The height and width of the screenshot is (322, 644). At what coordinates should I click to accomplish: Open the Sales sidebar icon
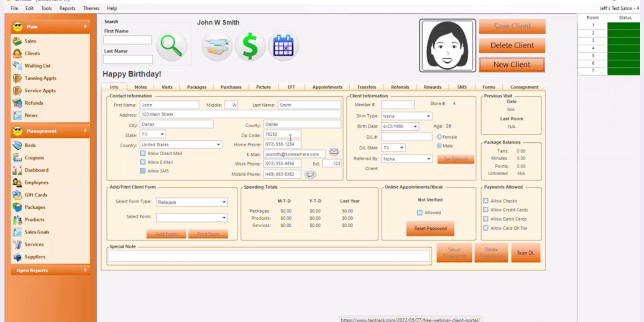[17, 41]
